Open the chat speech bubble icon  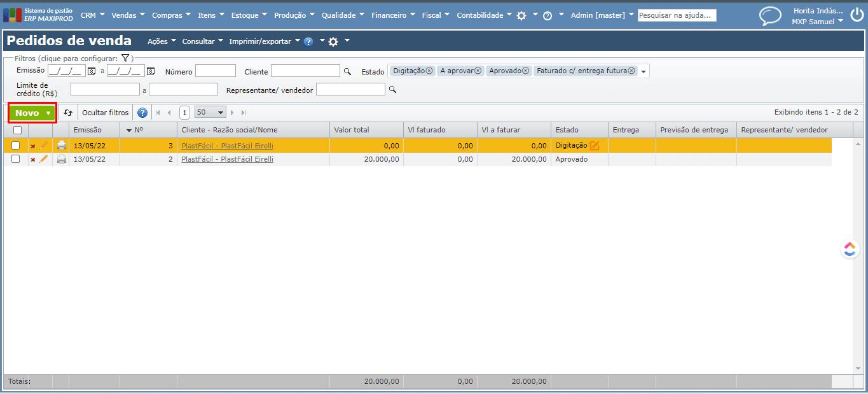tap(770, 16)
